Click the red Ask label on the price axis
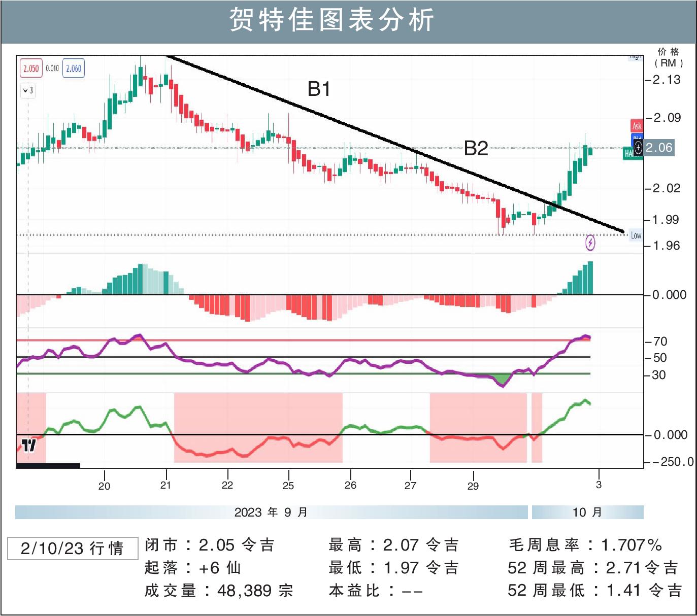The image size is (697, 616). coord(637,126)
